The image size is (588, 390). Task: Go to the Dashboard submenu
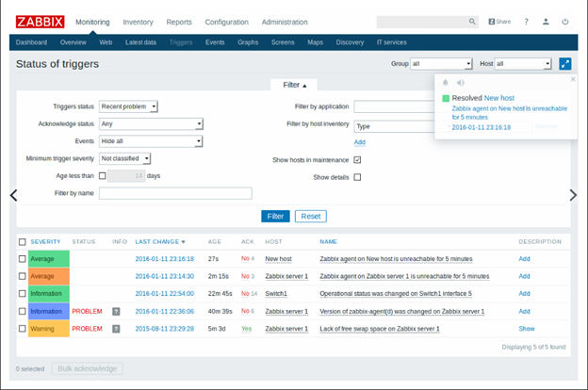coord(31,42)
